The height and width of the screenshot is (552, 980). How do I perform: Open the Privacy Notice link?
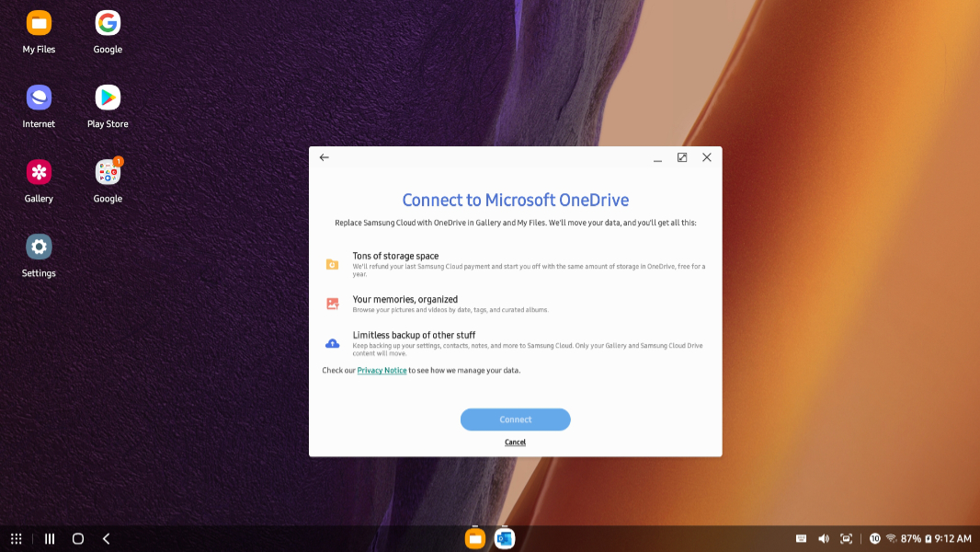(x=382, y=371)
